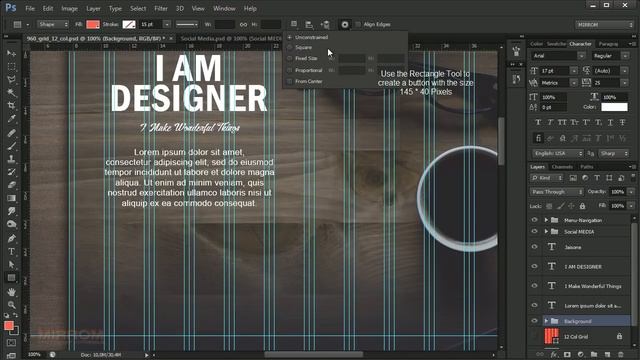Viewport: 640px width, 360px height.
Task: Open the Arial font family dropdown
Action: coord(581,56)
